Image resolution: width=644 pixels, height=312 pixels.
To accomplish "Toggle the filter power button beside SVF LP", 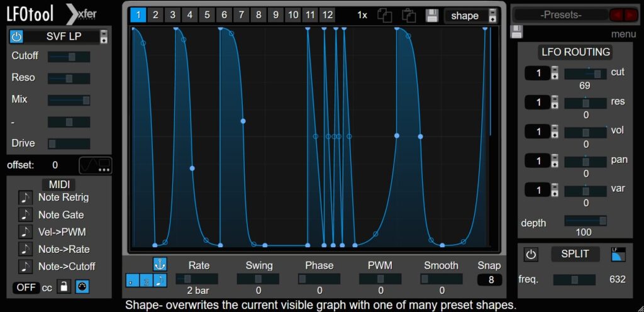I will point(16,37).
